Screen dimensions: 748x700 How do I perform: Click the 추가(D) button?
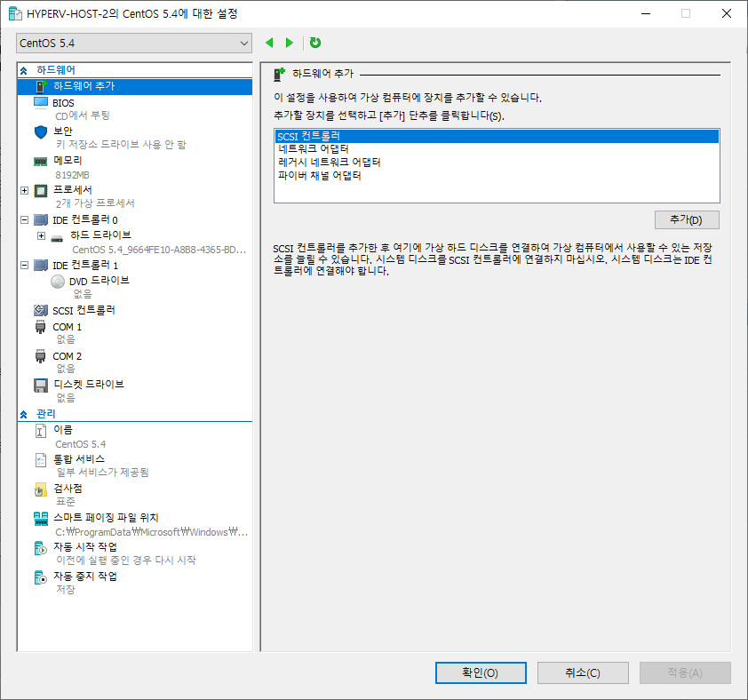686,220
